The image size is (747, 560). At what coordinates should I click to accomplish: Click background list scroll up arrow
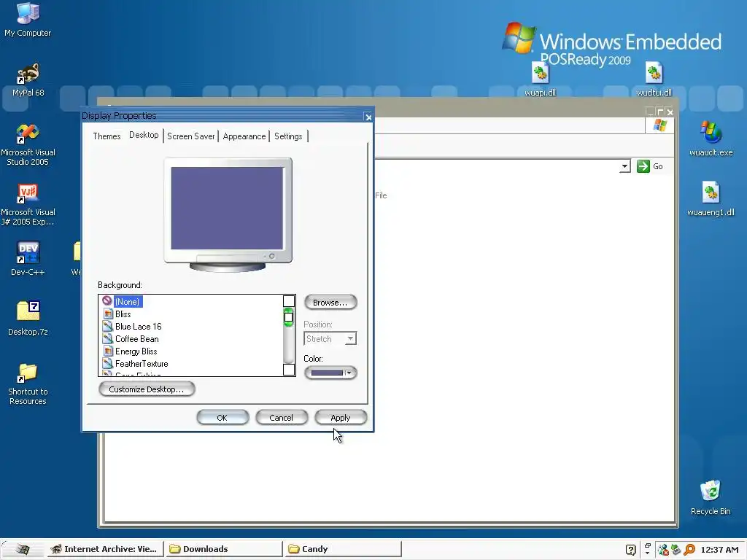tap(289, 301)
